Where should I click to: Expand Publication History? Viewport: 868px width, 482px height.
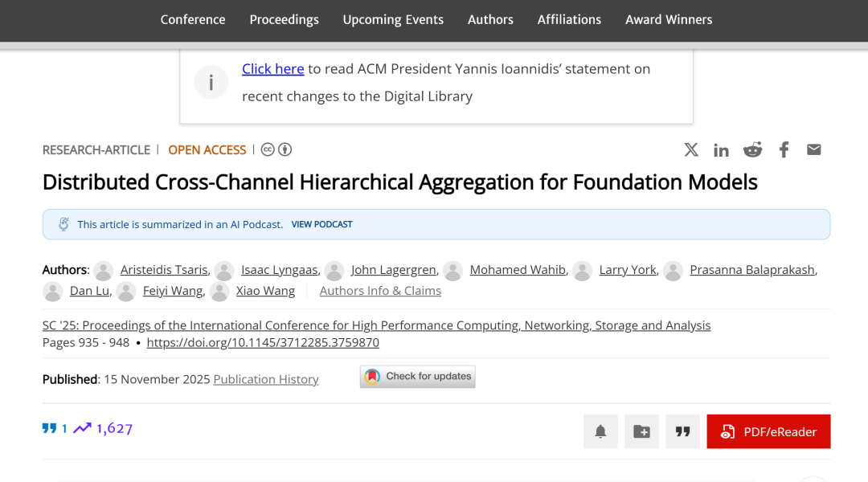(x=266, y=379)
